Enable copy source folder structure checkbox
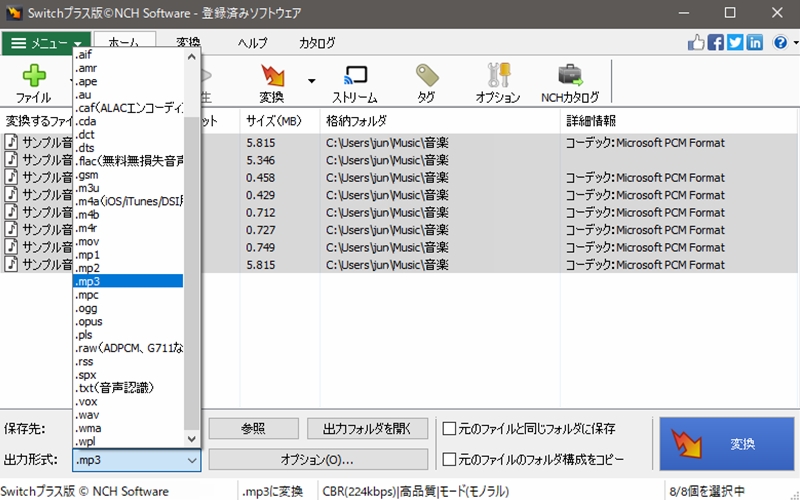 [x=449, y=460]
